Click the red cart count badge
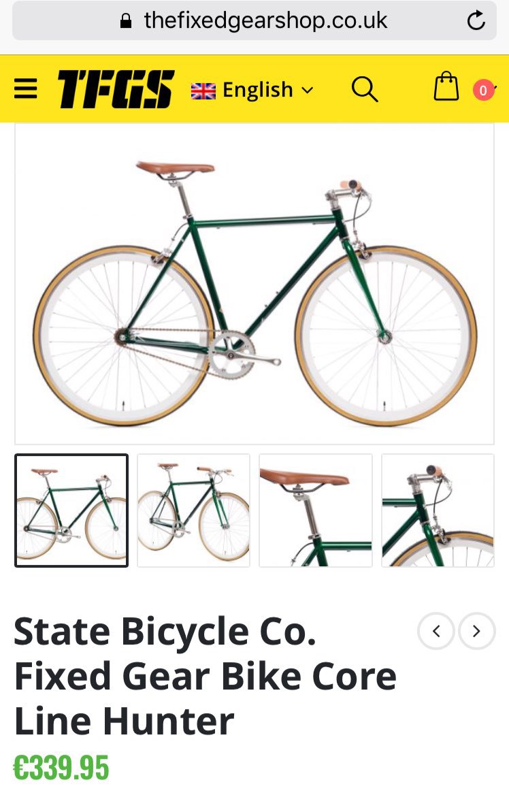The width and height of the screenshot is (509, 812). tap(483, 90)
